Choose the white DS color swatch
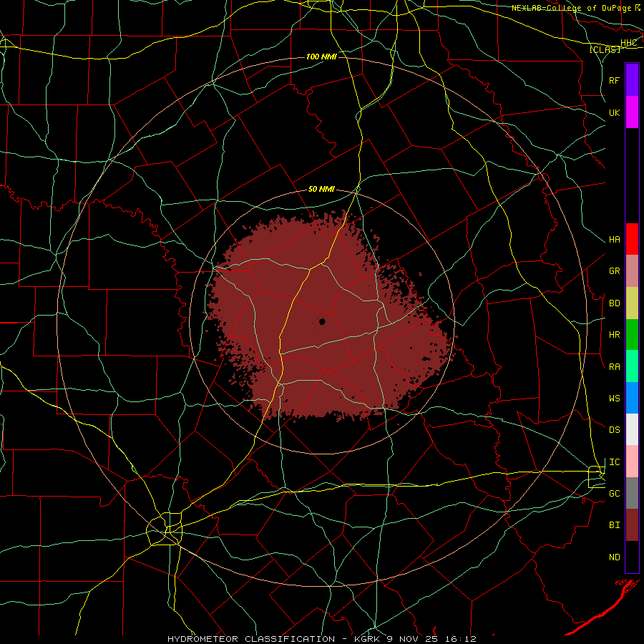Viewport: 644px width, 644px height. [x=632, y=429]
